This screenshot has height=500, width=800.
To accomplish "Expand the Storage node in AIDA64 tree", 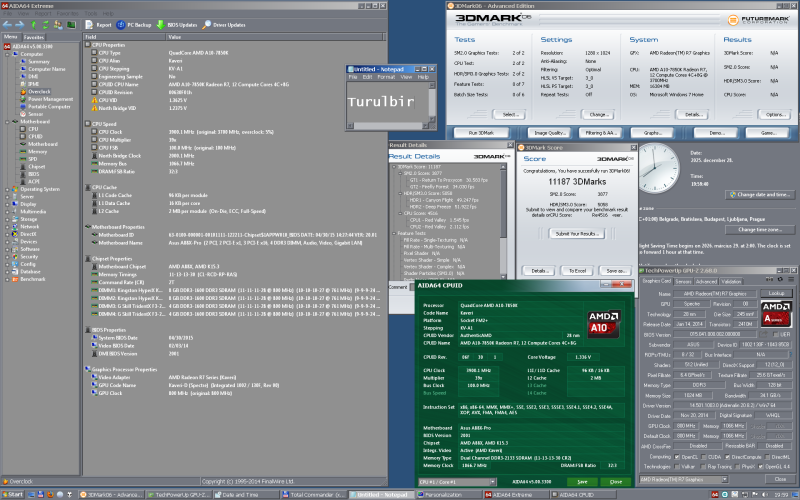I will pos(7,219).
